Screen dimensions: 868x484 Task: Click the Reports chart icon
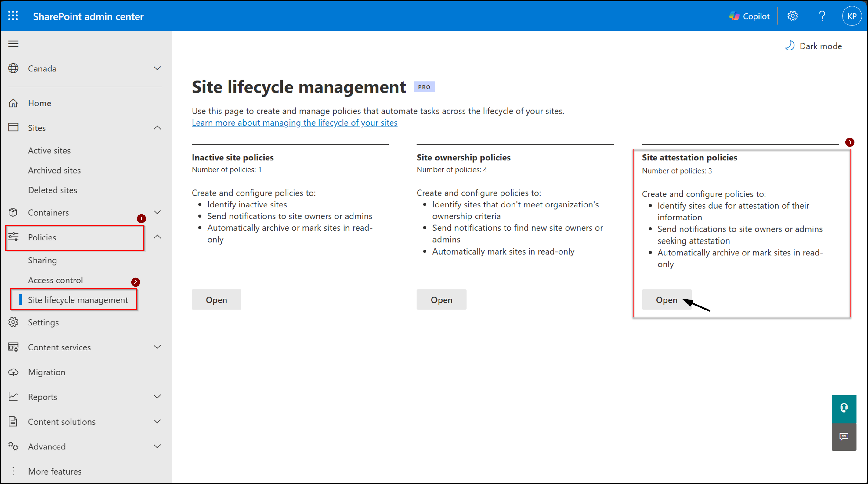[x=13, y=397]
